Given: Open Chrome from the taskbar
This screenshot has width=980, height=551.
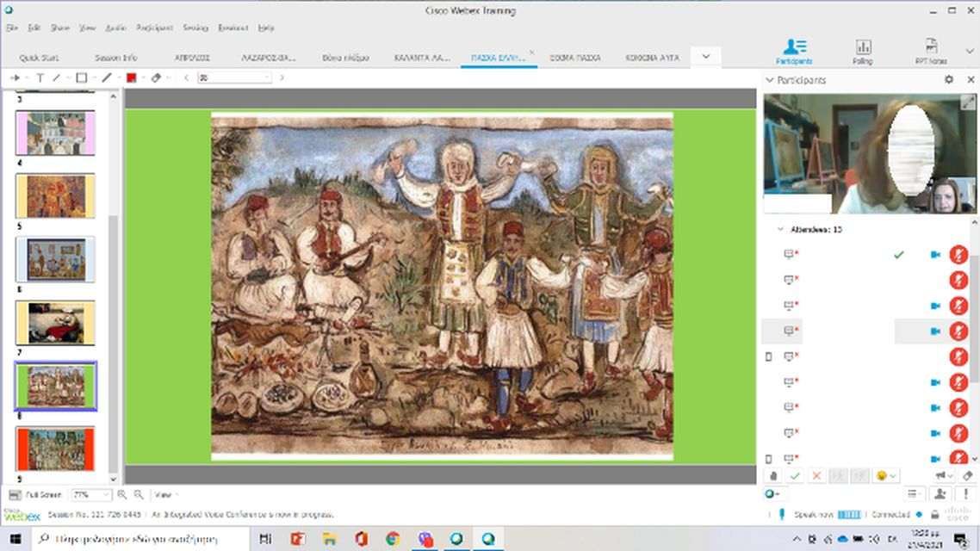Looking at the screenshot, I should 393,538.
